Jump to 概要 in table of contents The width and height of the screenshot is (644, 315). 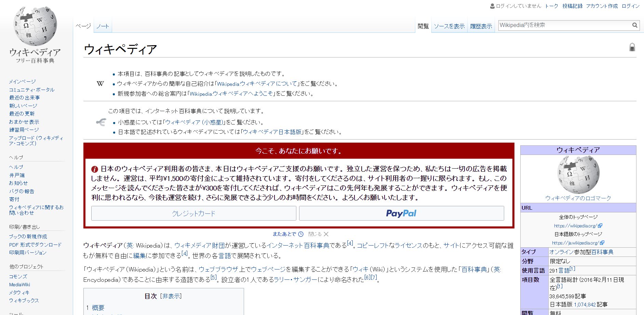pos(98,308)
